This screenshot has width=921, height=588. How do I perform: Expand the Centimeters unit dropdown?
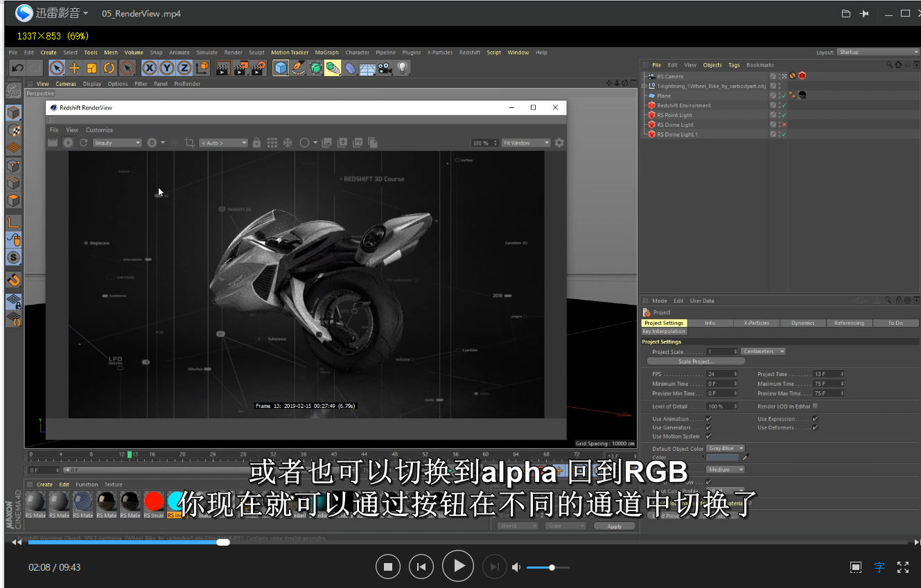(x=763, y=352)
